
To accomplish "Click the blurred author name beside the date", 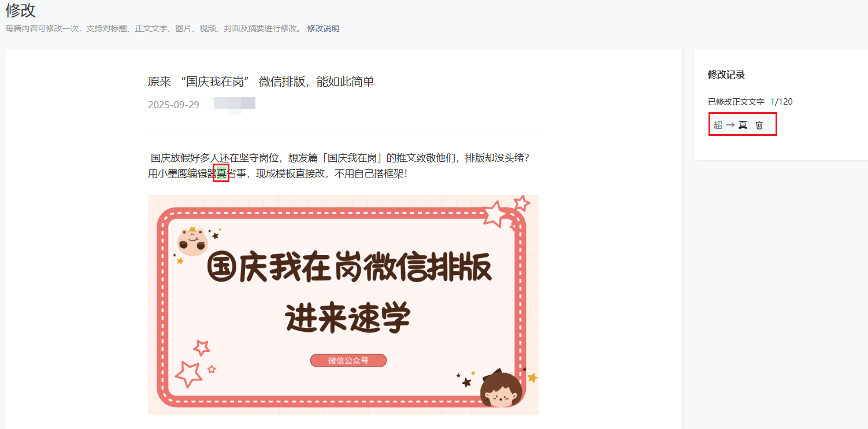I will (235, 105).
